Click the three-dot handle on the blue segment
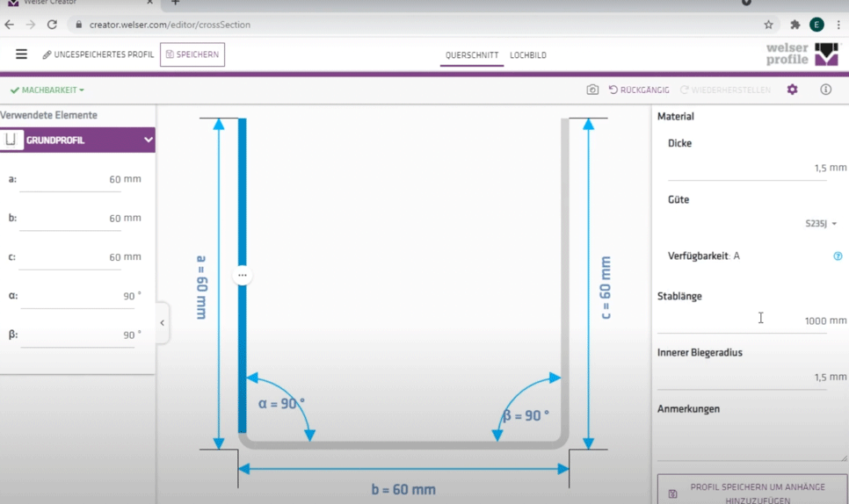This screenshot has width=849, height=504. [243, 275]
